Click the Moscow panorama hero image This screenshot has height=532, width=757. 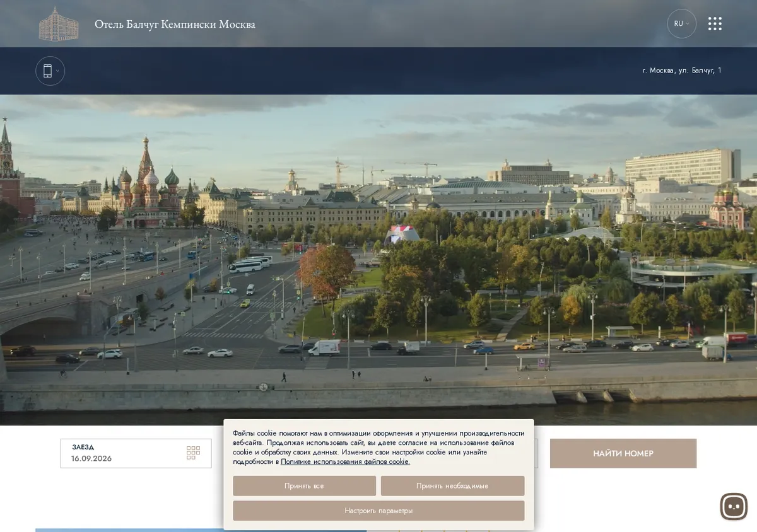tap(378, 260)
